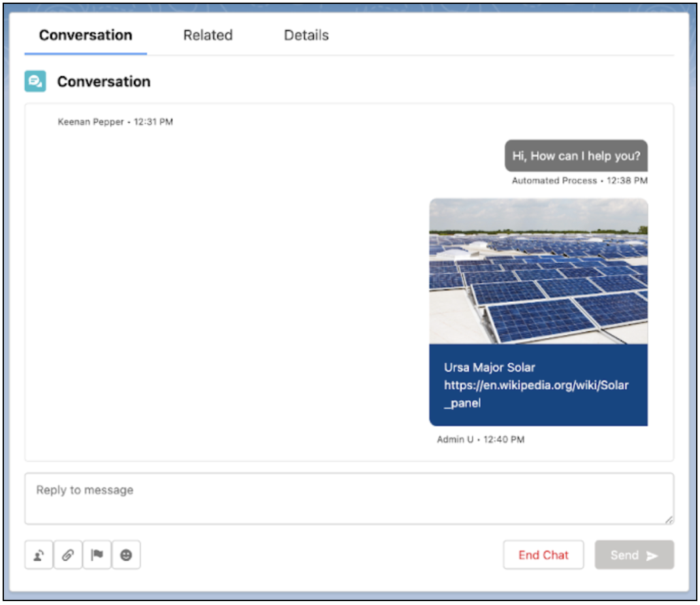Open the Details tab

(306, 35)
